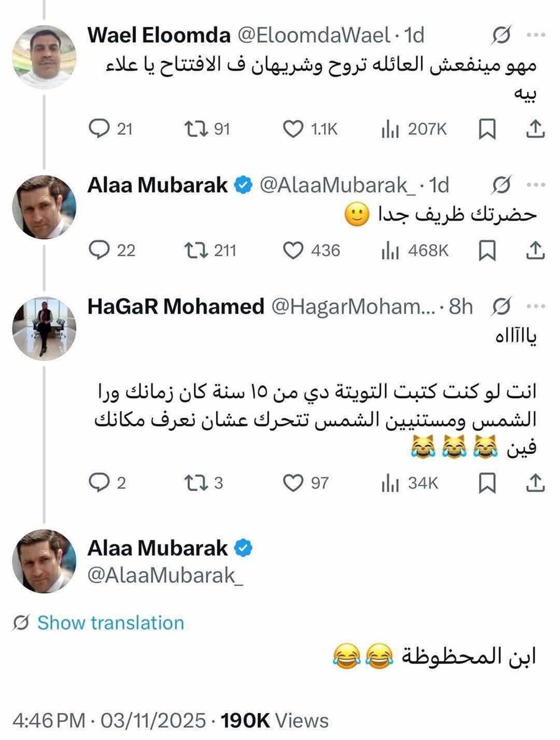560x740 pixels.
Task: Open @AlaaMubarak_ handle on main tweet
Action: point(165,575)
